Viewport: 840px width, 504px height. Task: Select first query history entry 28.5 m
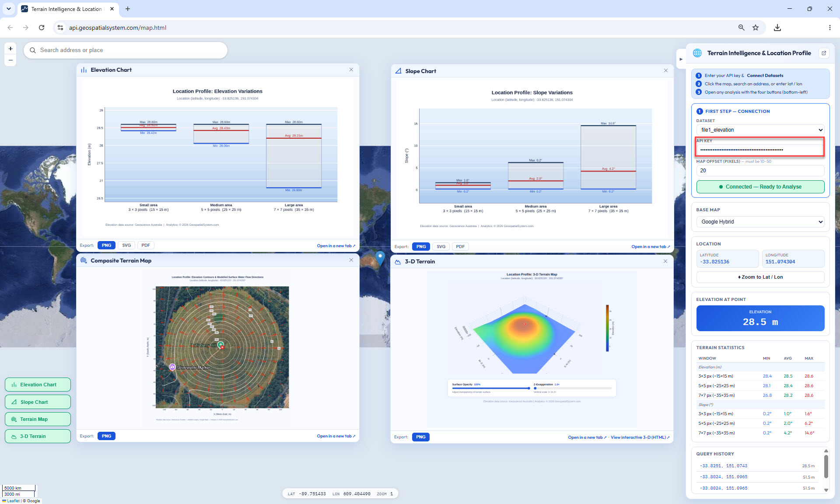point(757,466)
